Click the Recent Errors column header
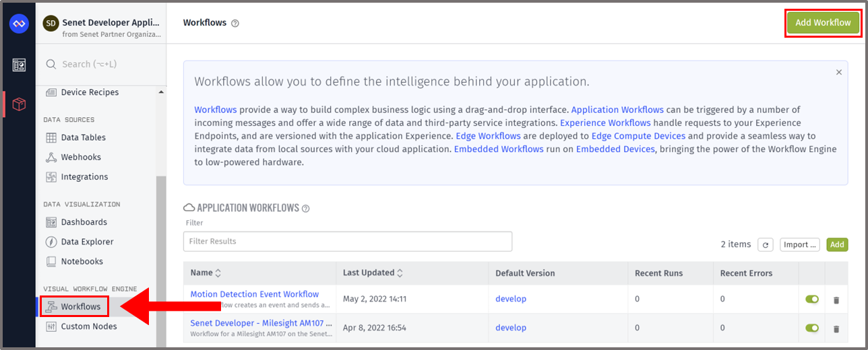868x350 pixels. 746,273
